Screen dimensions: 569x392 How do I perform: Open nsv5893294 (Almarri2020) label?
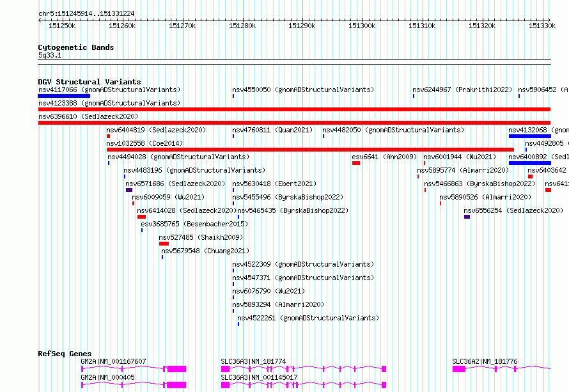pos(278,304)
